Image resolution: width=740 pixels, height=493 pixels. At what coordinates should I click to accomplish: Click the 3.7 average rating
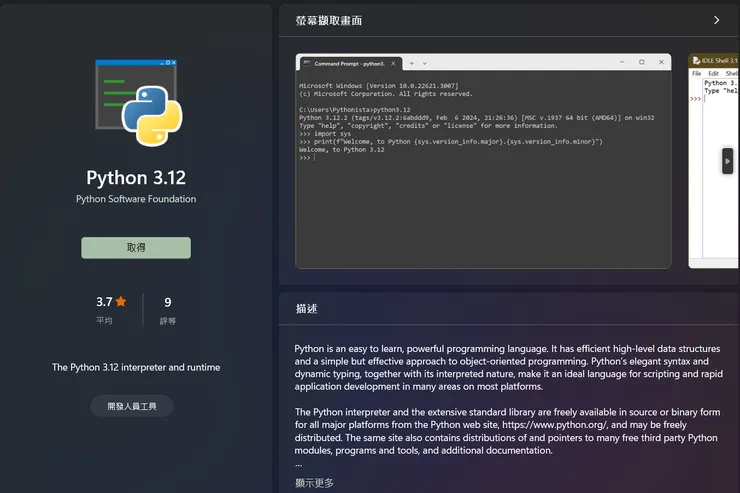104,302
